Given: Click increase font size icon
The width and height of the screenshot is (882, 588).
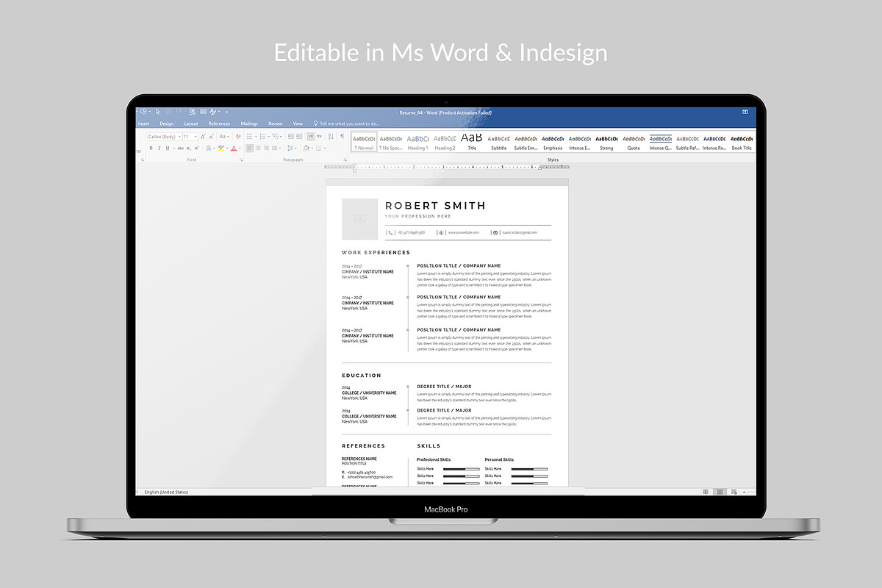Looking at the screenshot, I should point(203,137).
